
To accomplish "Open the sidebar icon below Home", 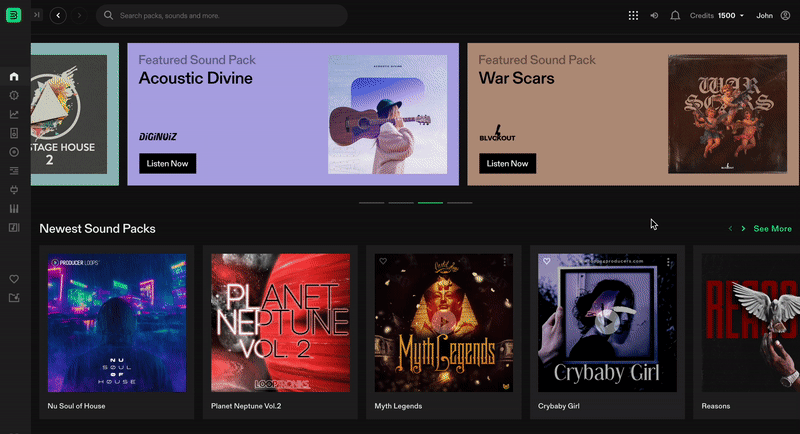I will point(14,95).
